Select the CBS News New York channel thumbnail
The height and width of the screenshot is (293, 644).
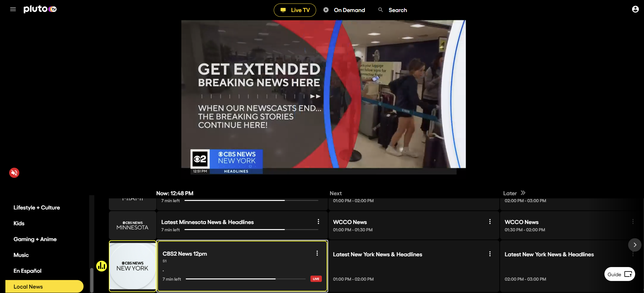coord(132,266)
